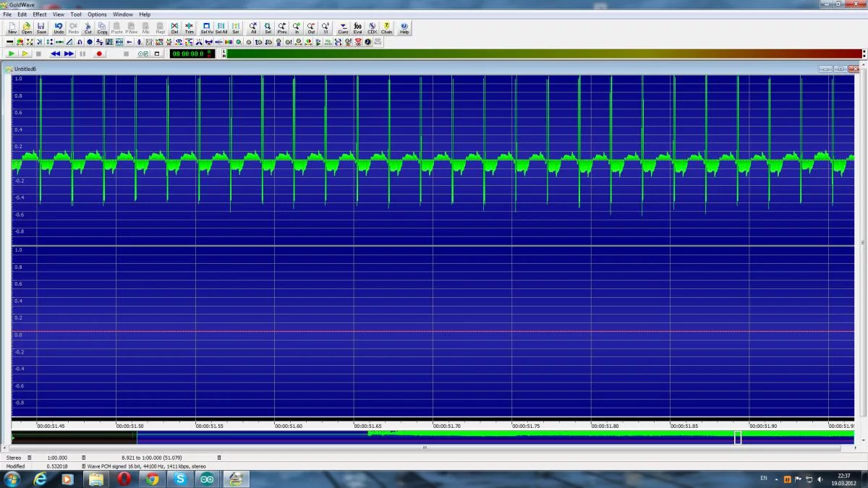Show hidden system tray icons arrow
Image resolution: width=868 pixels, height=488 pixels.
(x=777, y=479)
